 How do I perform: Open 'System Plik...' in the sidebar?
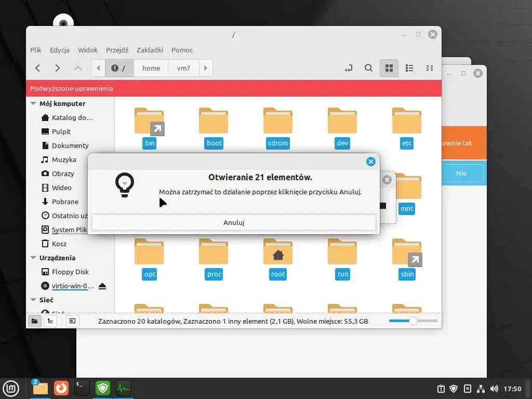(x=64, y=230)
